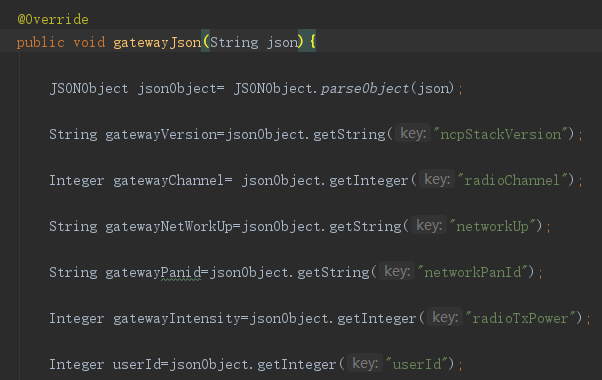Click the "ncpStackVersion" string literal

501,134
